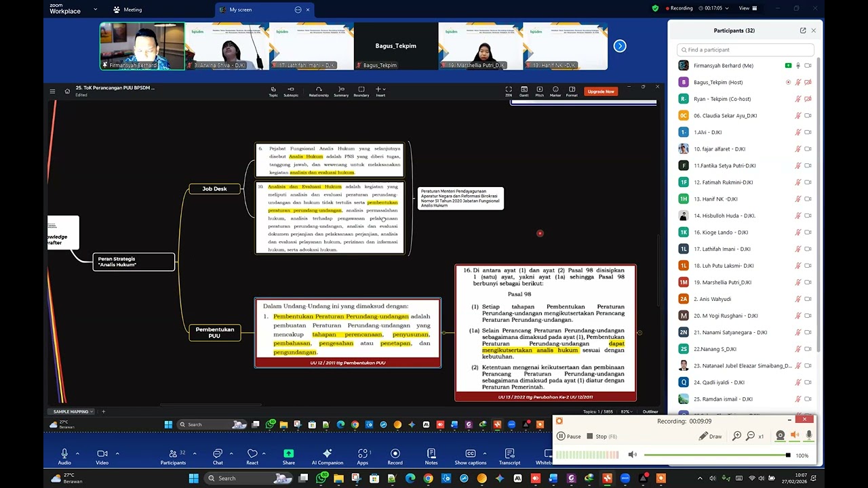
Task: Expand the Chat options arrow
Action: [x=231, y=453]
